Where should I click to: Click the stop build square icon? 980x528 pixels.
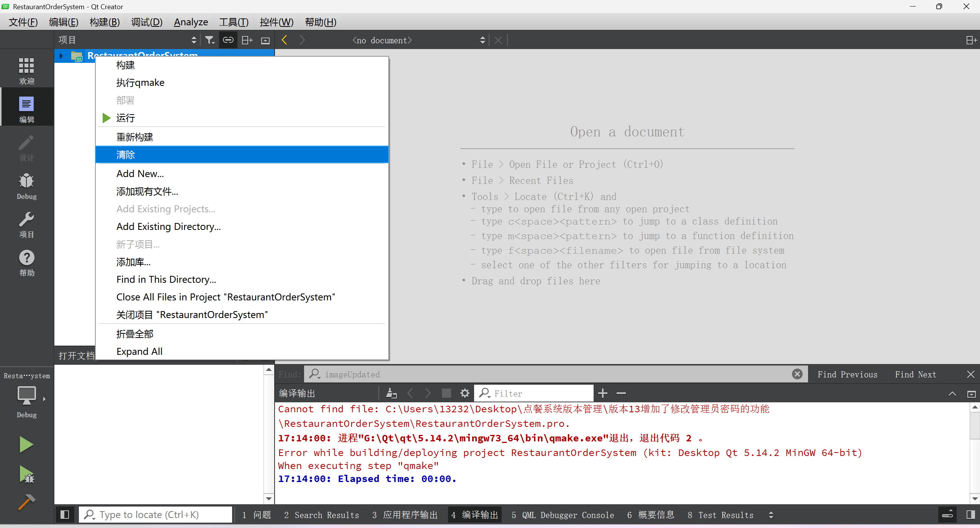(x=446, y=393)
